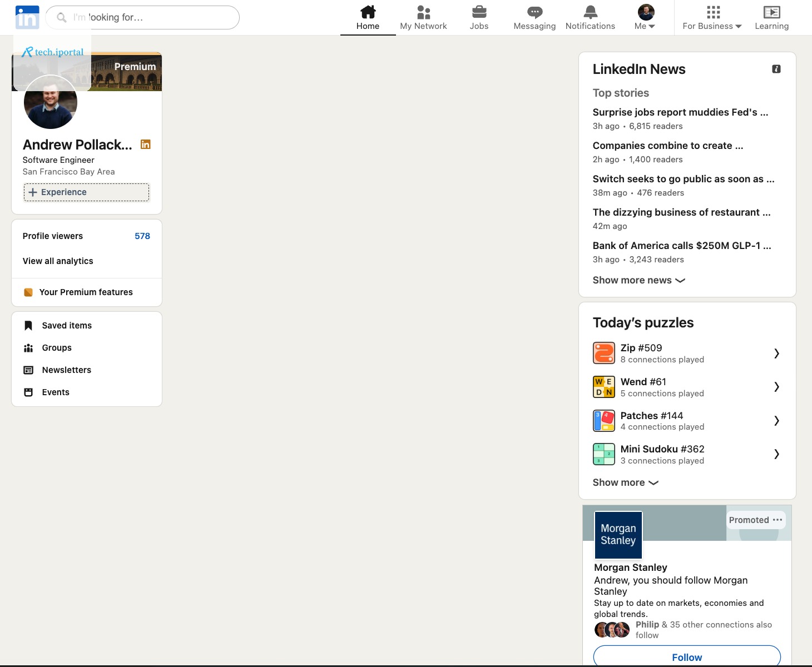Open Zip #509 chevron arrow
This screenshot has width=812, height=667.
(x=777, y=354)
